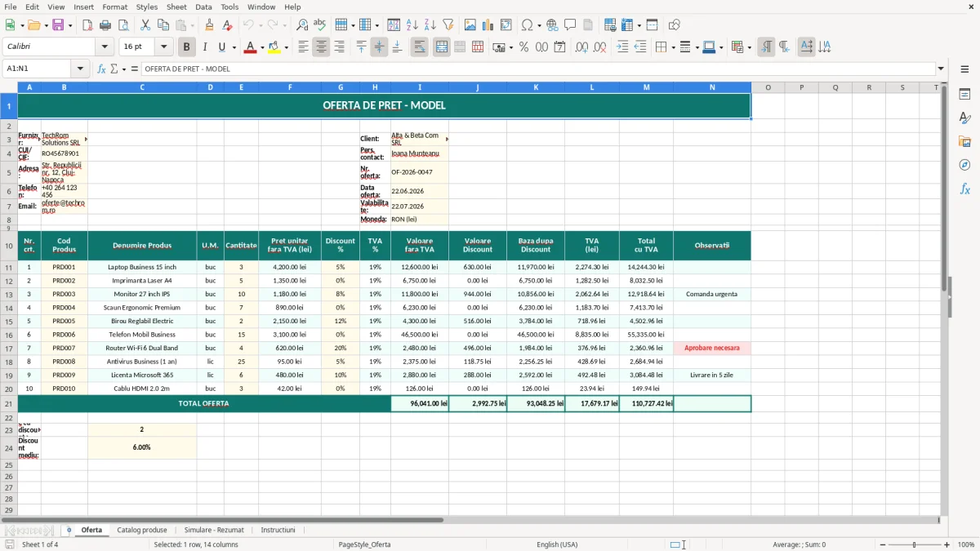Click the Spelling check icon
980x551 pixels.
[320, 25]
